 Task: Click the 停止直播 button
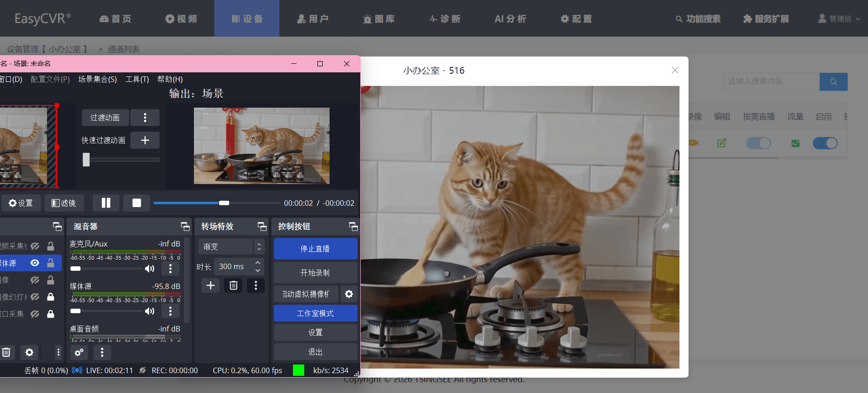tap(316, 249)
